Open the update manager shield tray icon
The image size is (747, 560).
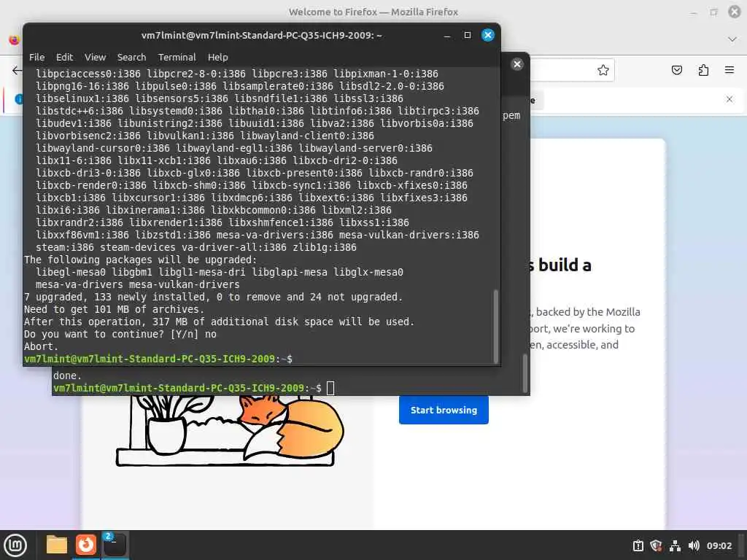click(x=656, y=545)
